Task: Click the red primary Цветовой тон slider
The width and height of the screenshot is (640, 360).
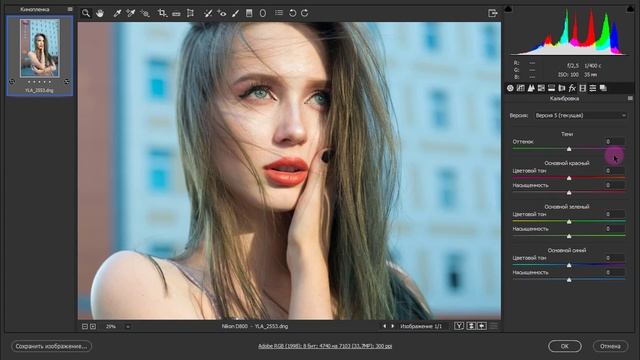Action: 569,178
